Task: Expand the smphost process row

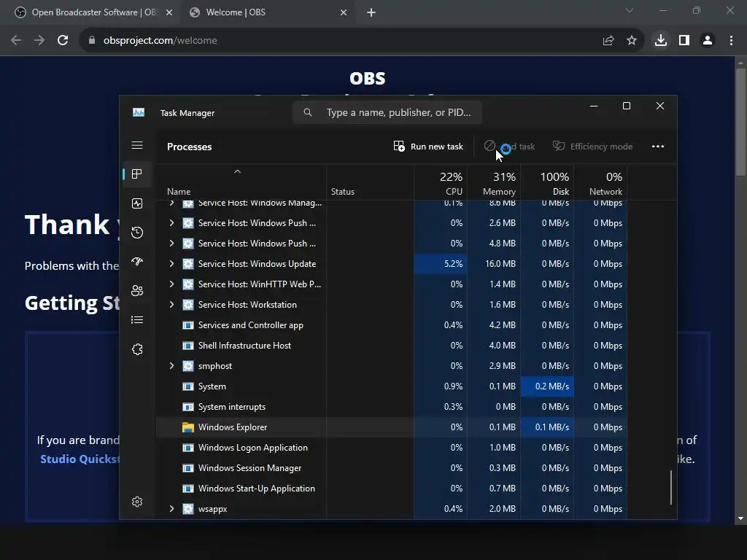Action: pyautogui.click(x=172, y=366)
